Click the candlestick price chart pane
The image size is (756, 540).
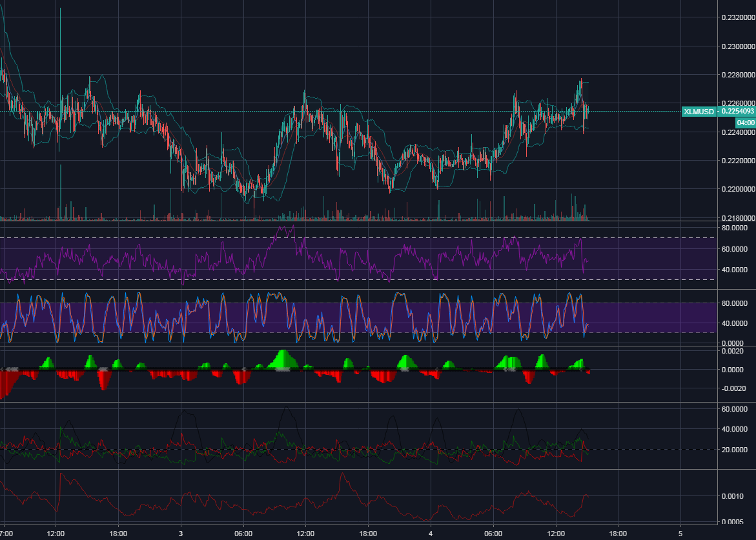coord(359,110)
